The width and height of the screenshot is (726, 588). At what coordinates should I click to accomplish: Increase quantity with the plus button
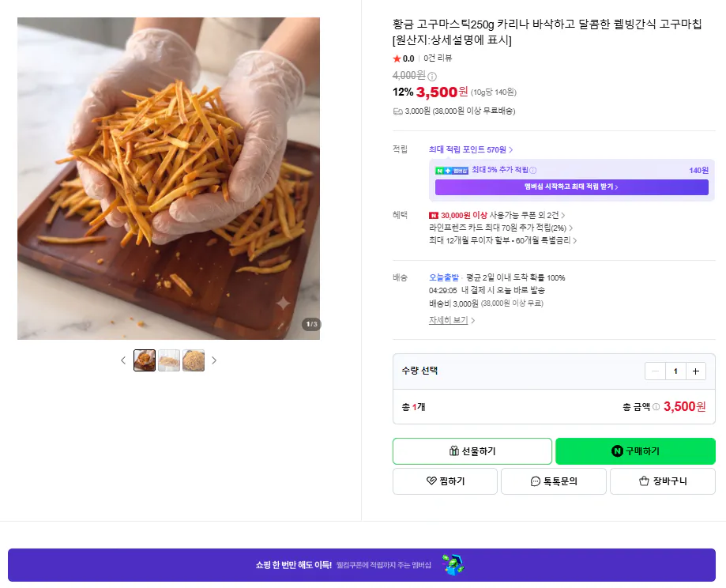tap(695, 371)
